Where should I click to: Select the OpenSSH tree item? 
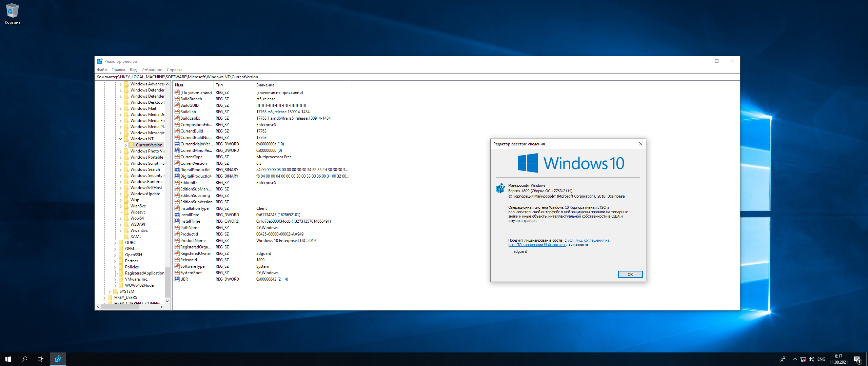[x=134, y=255]
